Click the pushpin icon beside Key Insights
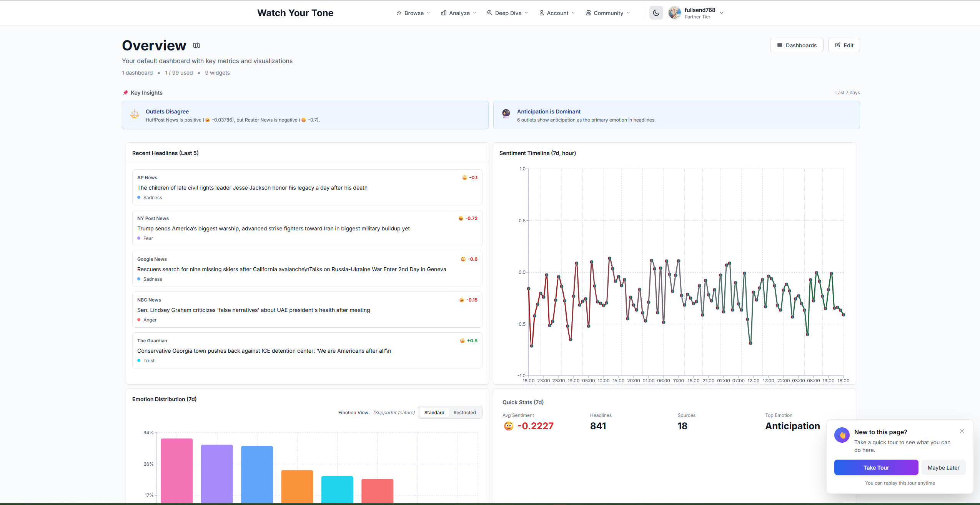 [x=125, y=93]
